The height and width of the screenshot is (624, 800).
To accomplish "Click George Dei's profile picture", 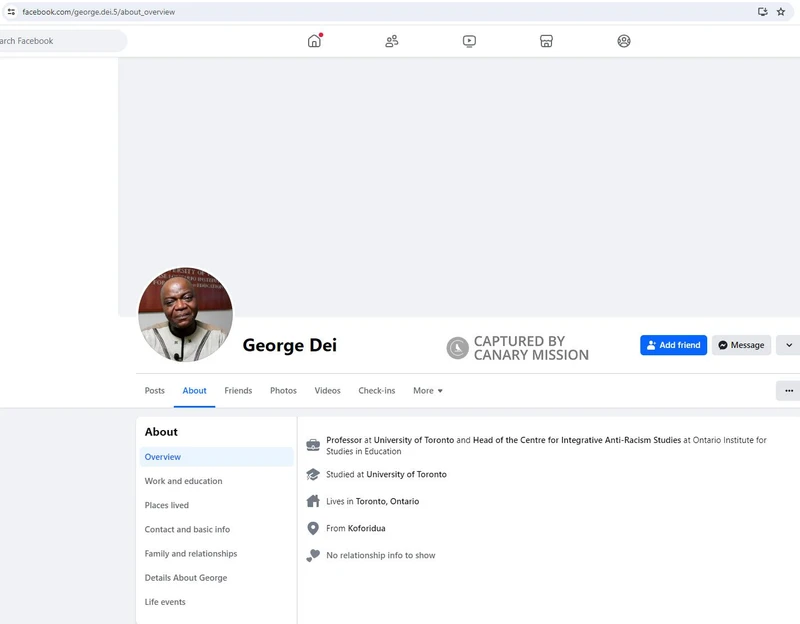I will [185, 312].
